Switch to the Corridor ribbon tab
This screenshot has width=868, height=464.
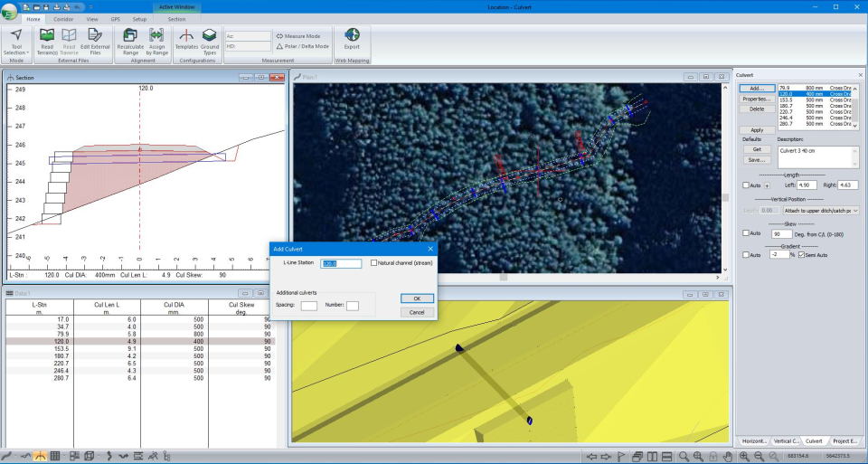click(63, 18)
